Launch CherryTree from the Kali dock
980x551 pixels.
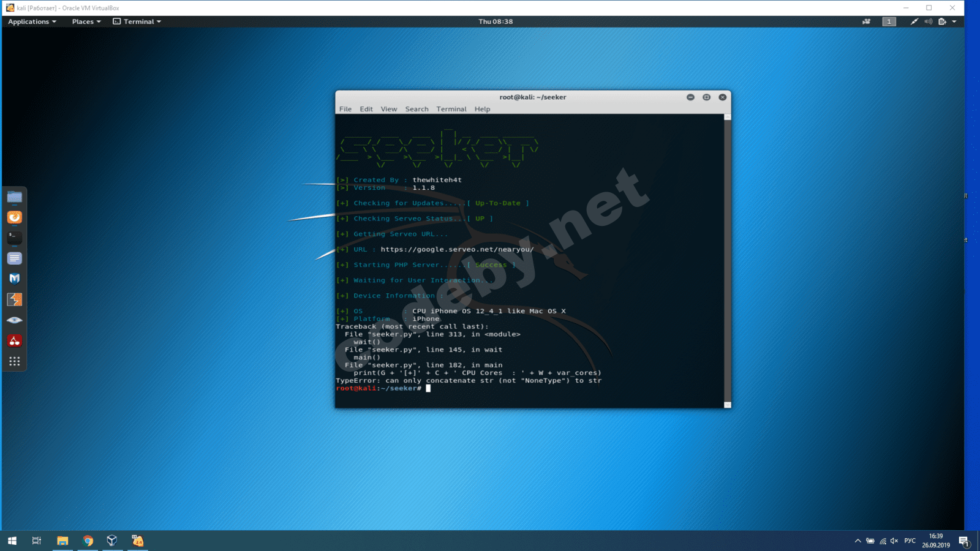pyautogui.click(x=15, y=340)
